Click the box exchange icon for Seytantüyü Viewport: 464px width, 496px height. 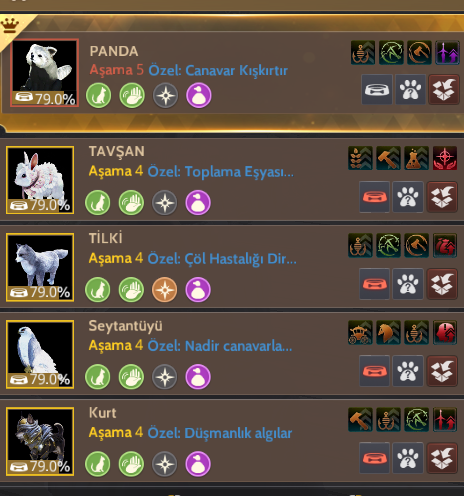[442, 371]
